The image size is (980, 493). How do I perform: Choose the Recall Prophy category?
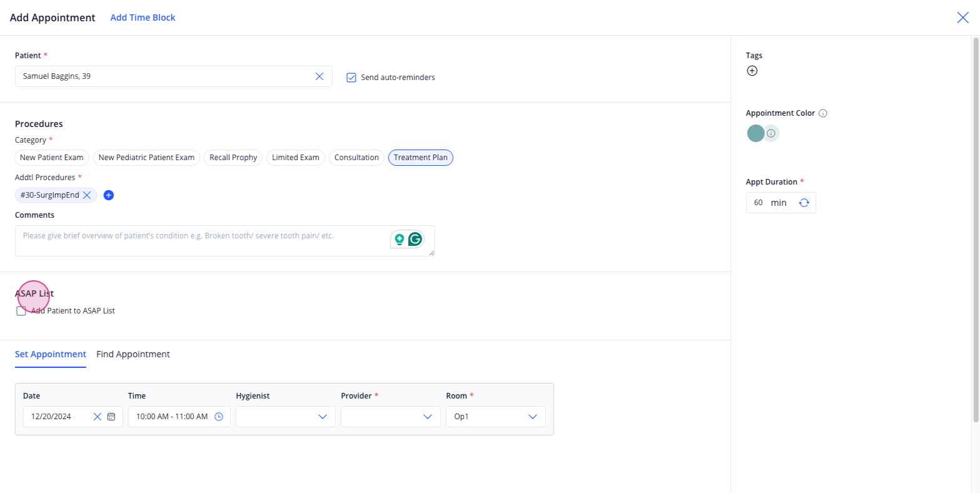[x=233, y=158]
